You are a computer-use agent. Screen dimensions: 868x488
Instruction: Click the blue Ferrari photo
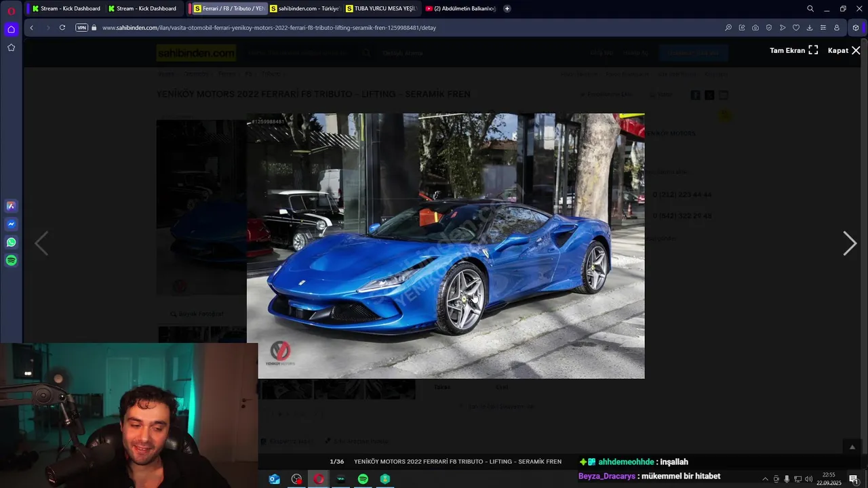[446, 245]
